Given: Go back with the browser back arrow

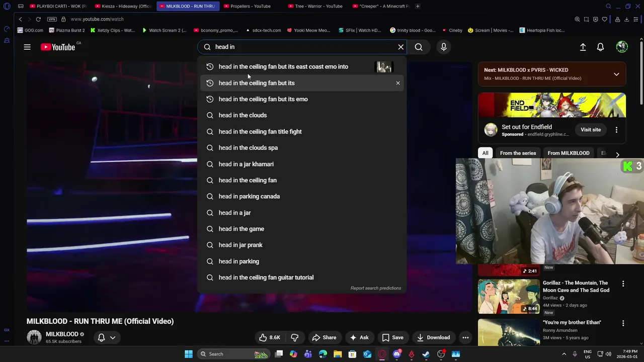Looking at the screenshot, I should point(20,19).
